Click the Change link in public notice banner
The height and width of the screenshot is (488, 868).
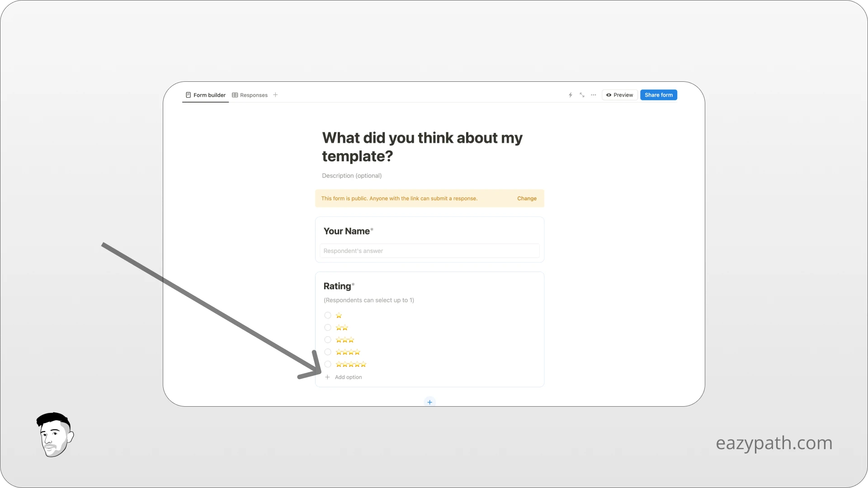click(x=527, y=198)
